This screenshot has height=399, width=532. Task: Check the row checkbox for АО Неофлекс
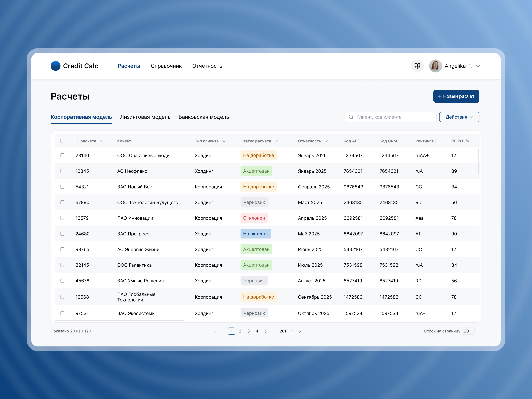[63, 171]
